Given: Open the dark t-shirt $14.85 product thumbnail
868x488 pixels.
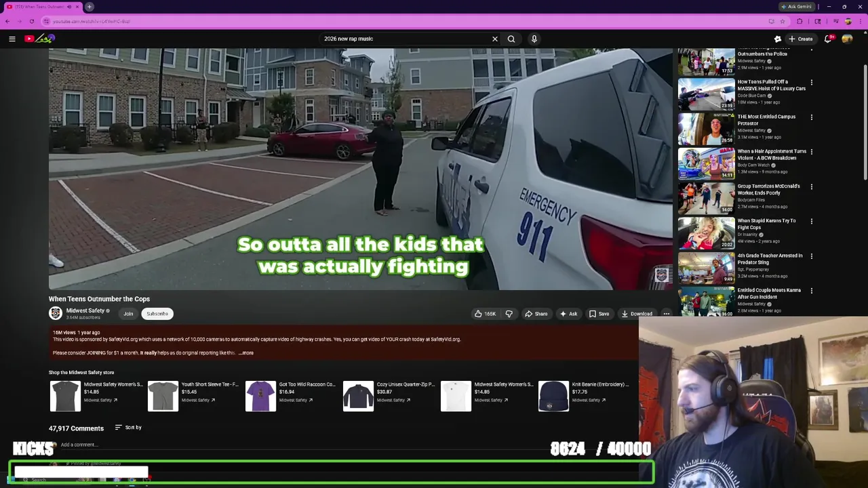Looking at the screenshot, I should pyautogui.click(x=65, y=396).
